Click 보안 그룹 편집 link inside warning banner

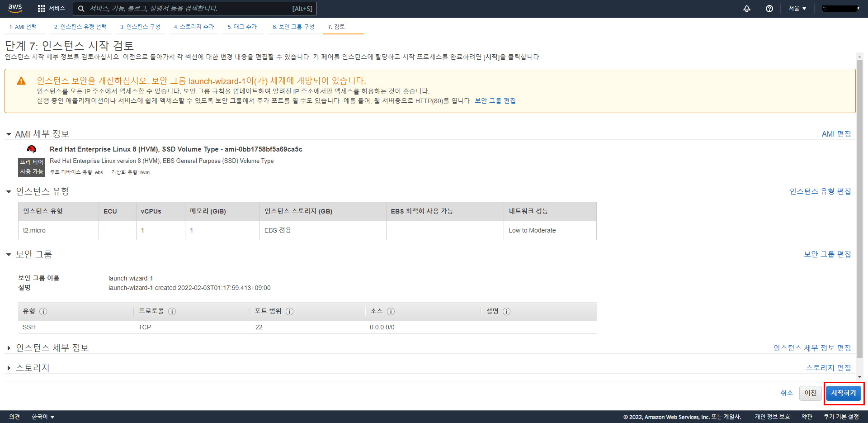(x=495, y=100)
